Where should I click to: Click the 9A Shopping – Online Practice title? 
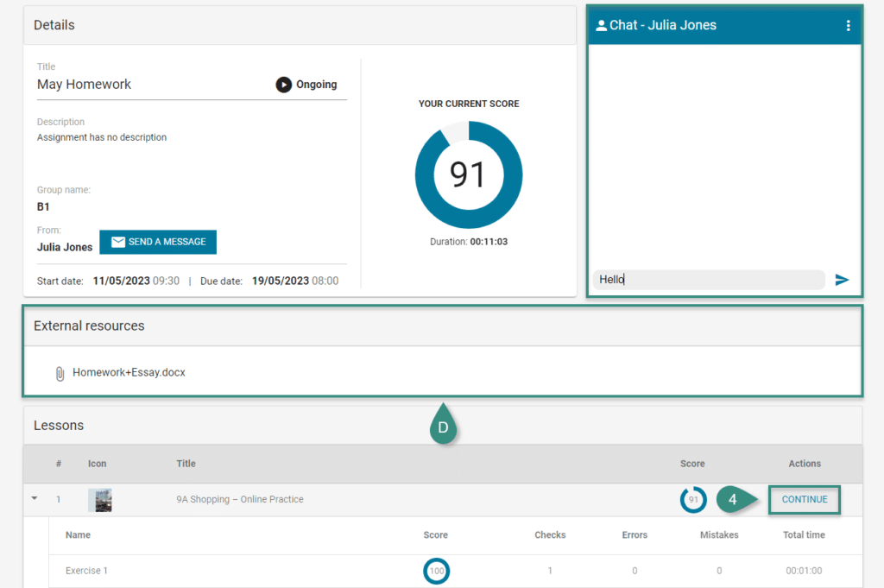239,500
